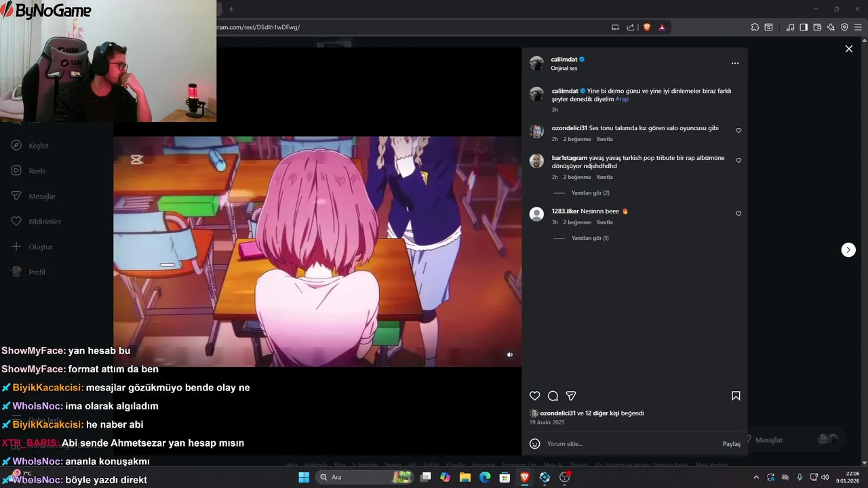Like the ozondelici31 comment
This screenshot has height=488, width=868.
pyautogui.click(x=738, y=130)
